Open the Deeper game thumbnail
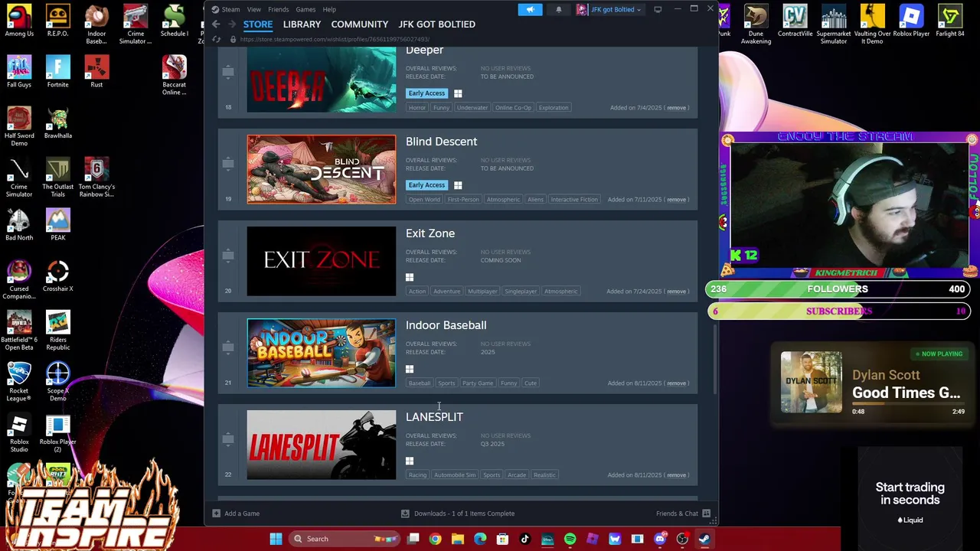Viewport: 980px width, 551px height. pos(322,80)
